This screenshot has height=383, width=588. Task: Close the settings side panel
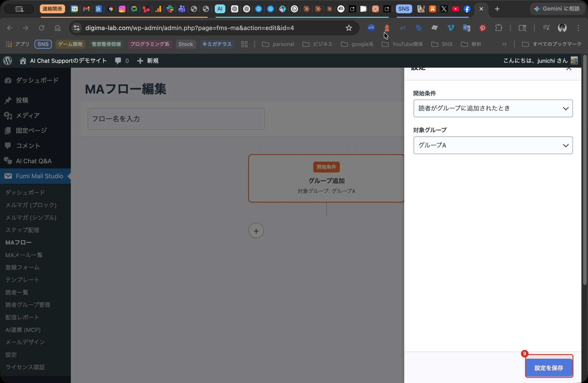coord(569,69)
